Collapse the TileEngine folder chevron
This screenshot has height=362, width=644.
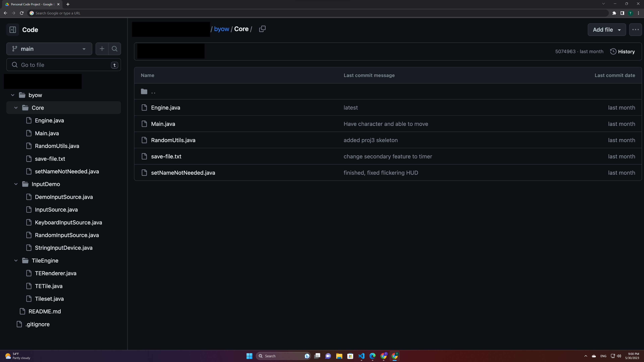[x=16, y=261]
